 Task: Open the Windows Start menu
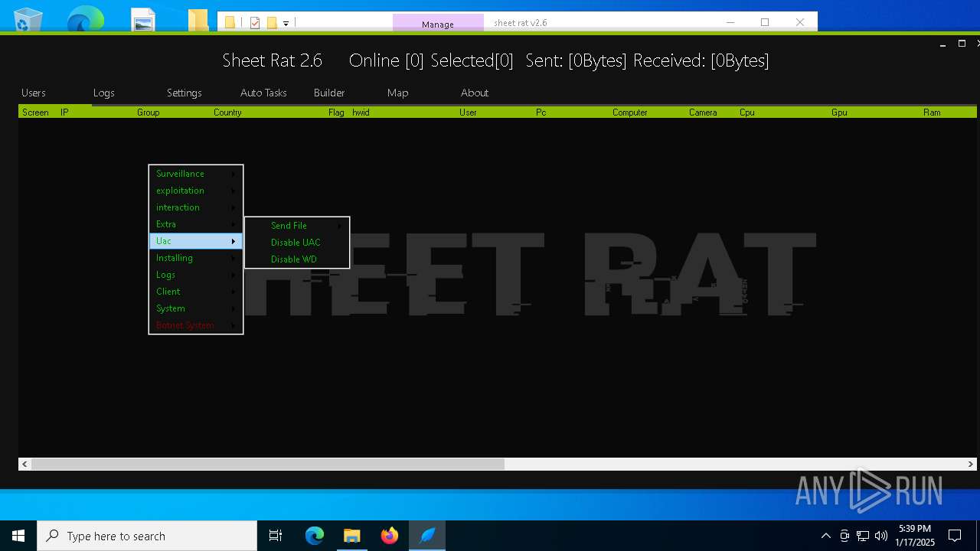pyautogui.click(x=18, y=536)
